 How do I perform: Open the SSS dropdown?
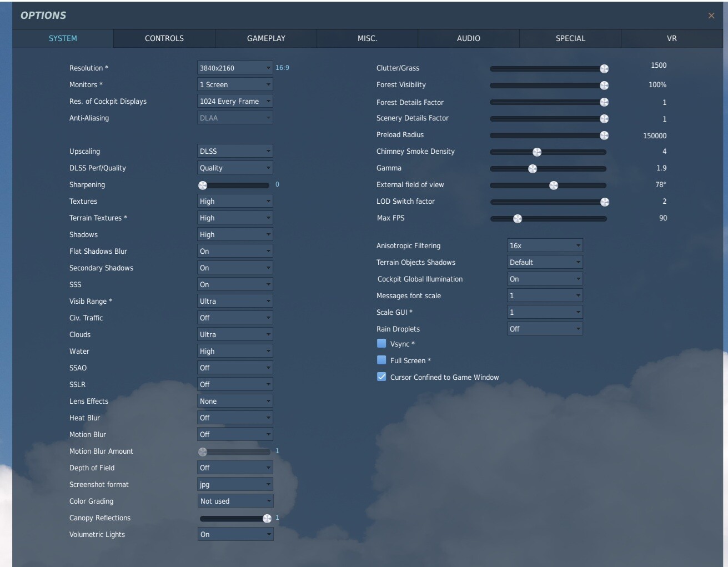tap(235, 284)
